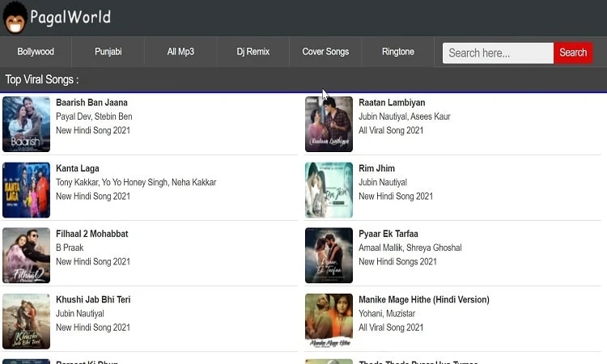This screenshot has width=607, height=364.
Task: Open Khushi Jab Bhi Teri cover thumbnail
Action: click(27, 321)
